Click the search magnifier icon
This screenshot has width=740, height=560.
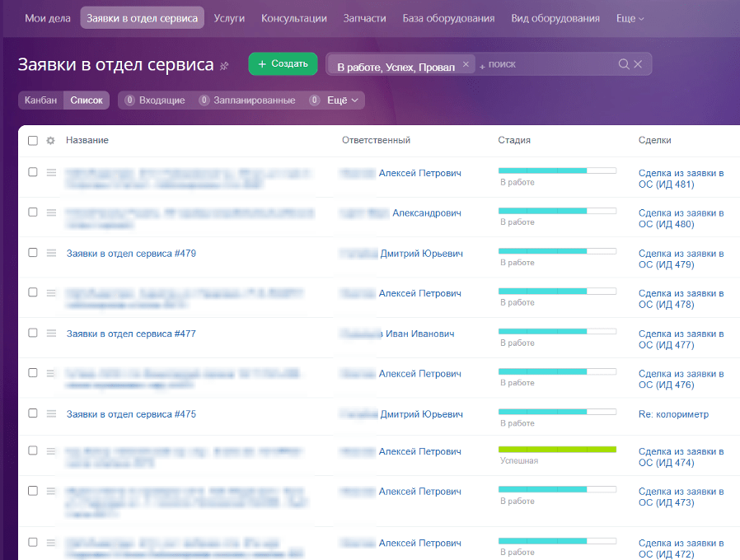point(624,64)
